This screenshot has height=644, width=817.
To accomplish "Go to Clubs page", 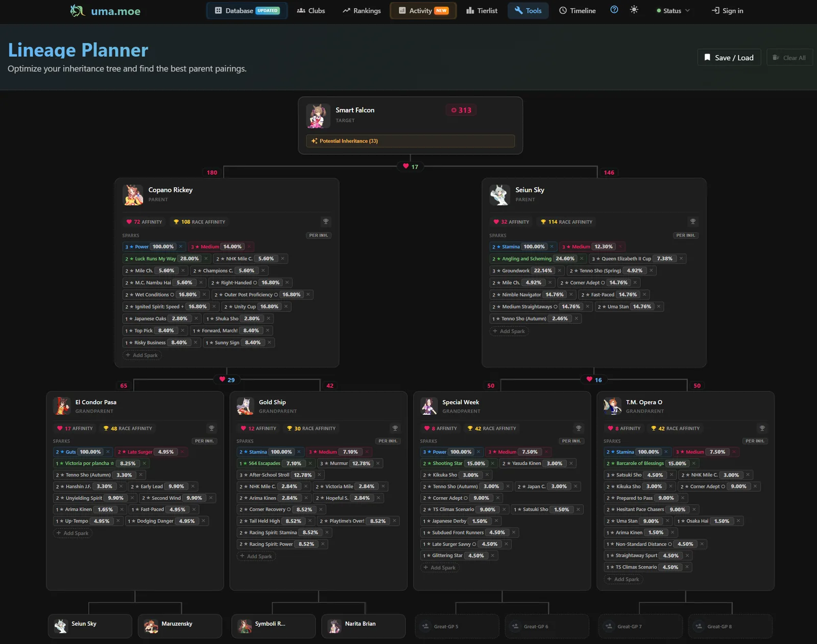I will click(311, 11).
